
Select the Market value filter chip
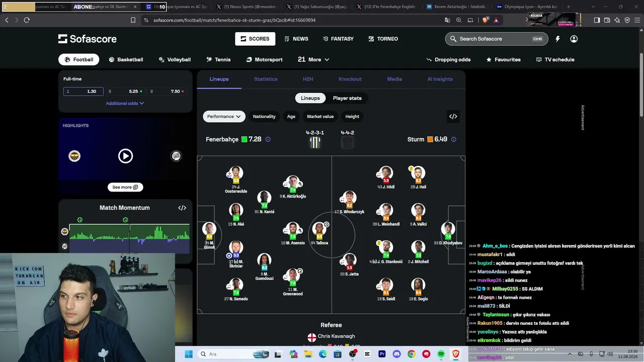320,117
